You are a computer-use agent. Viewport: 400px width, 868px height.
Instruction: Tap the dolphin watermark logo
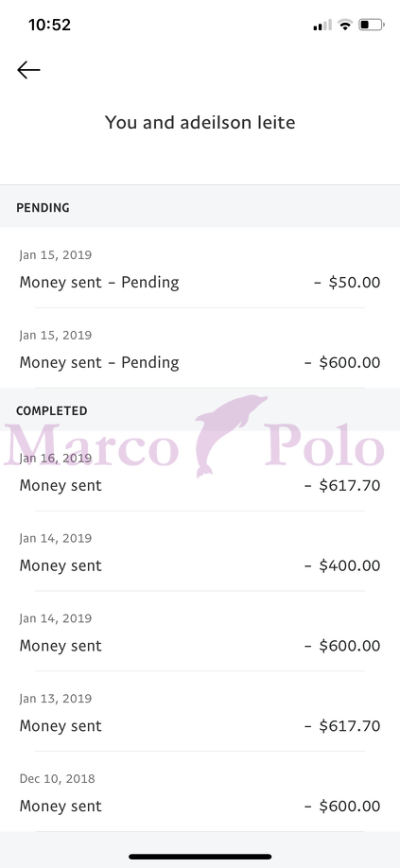point(232,436)
